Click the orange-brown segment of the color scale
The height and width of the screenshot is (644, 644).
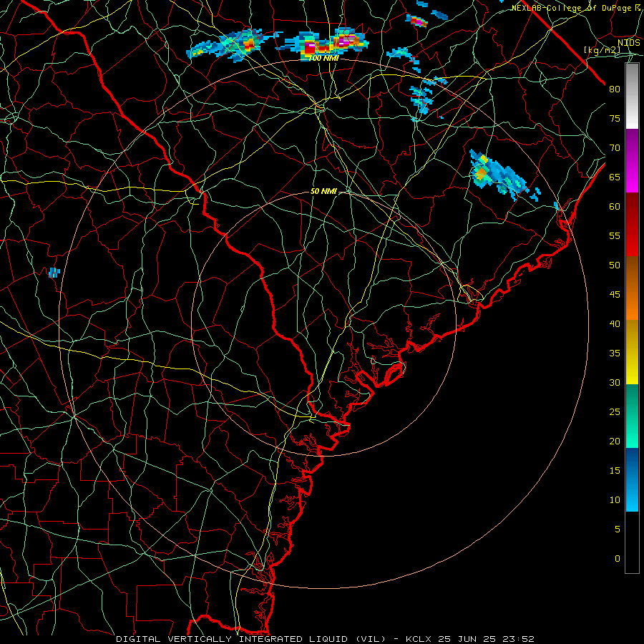[x=632, y=288]
